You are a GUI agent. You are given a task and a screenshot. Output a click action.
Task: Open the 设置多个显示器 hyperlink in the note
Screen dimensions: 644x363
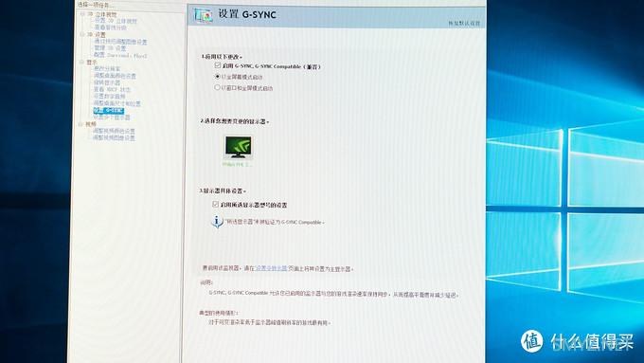coord(271,268)
